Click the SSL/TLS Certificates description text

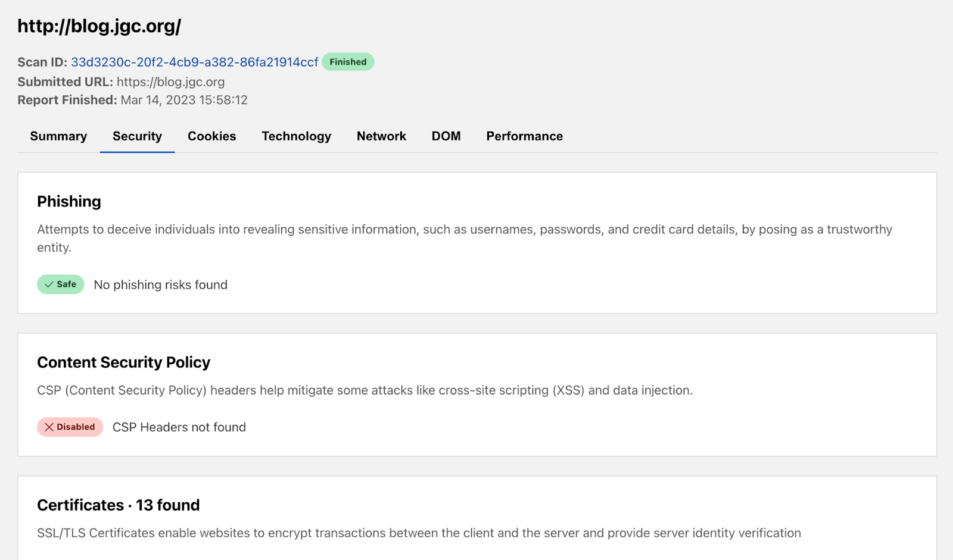(419, 533)
